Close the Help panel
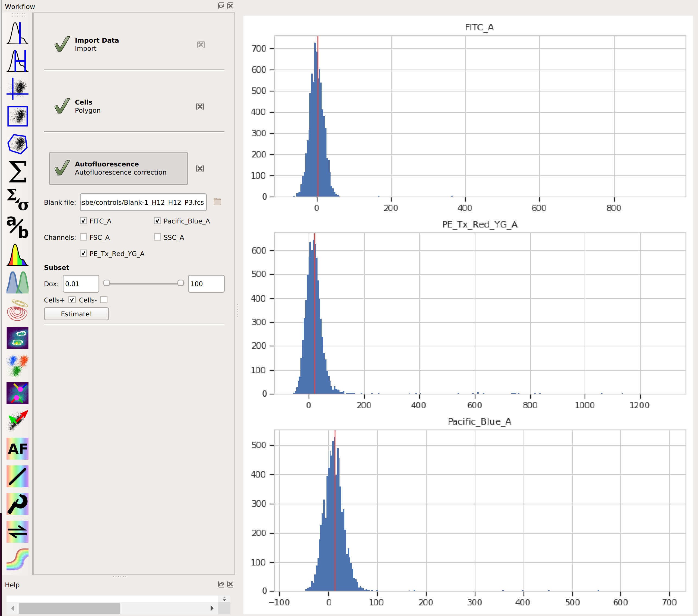 click(x=230, y=584)
